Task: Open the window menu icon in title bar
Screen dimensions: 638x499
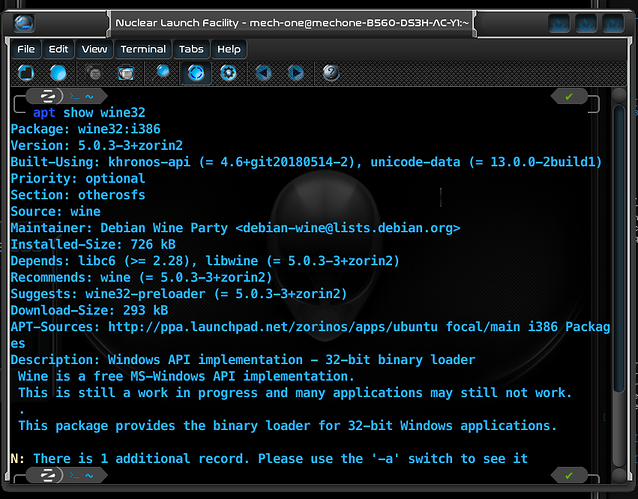Action: click(25, 22)
